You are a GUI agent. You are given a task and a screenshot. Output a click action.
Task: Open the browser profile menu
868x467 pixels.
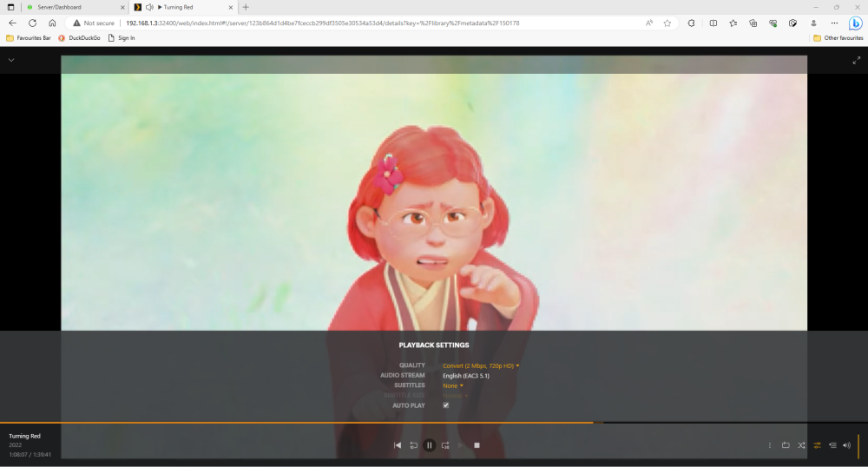point(813,23)
